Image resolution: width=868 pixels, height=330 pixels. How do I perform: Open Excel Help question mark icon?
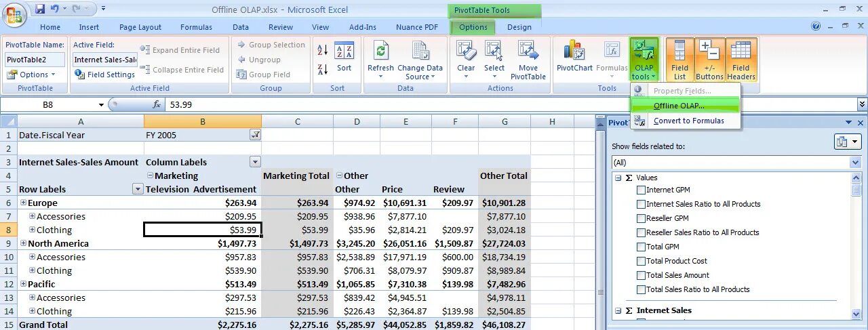click(x=816, y=26)
